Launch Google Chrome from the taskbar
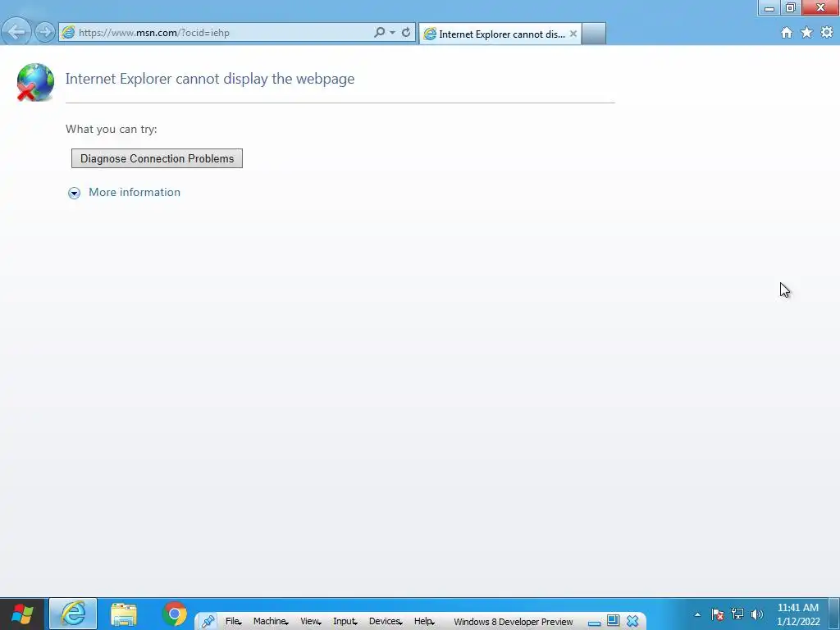This screenshot has width=840, height=630. (174, 614)
